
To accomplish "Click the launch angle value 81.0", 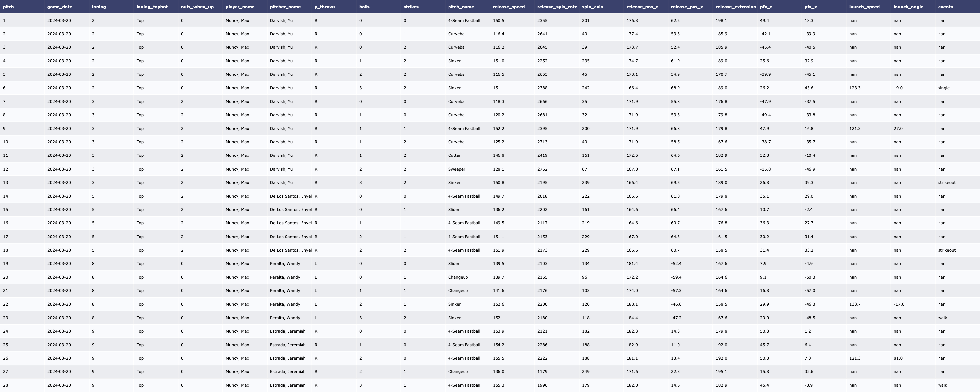I will [898, 358].
